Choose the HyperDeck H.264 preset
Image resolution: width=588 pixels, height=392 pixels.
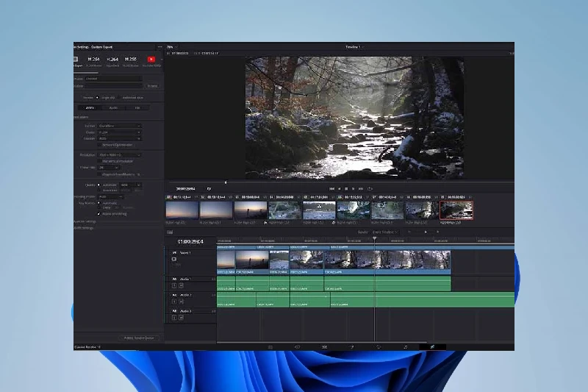coord(112,60)
